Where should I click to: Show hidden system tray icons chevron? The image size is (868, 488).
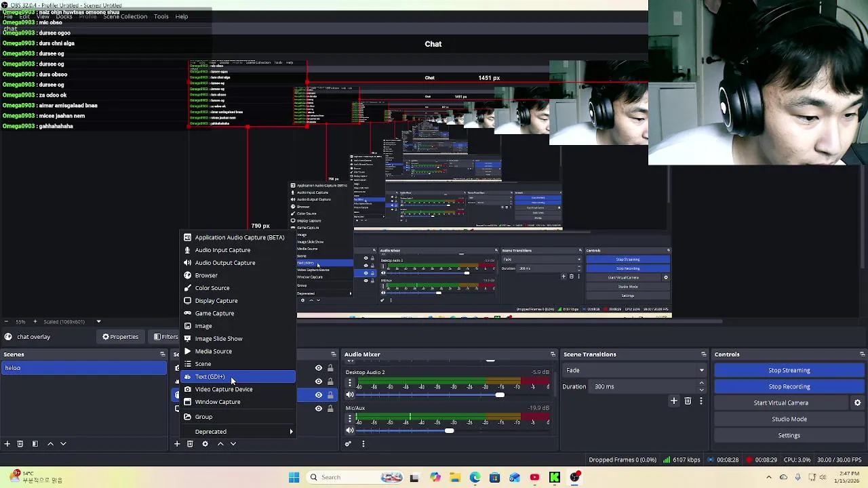[x=768, y=477]
